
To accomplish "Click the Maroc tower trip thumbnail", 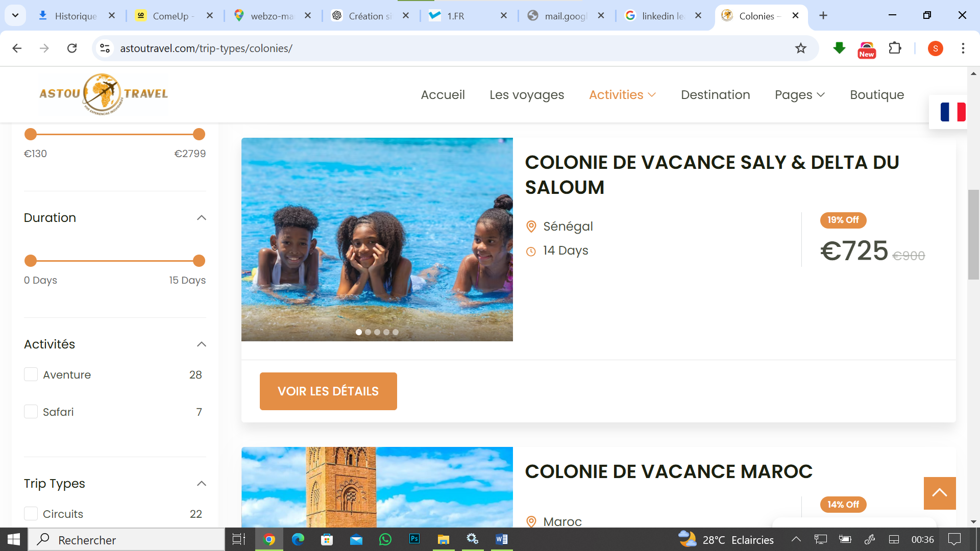I will click(x=377, y=487).
